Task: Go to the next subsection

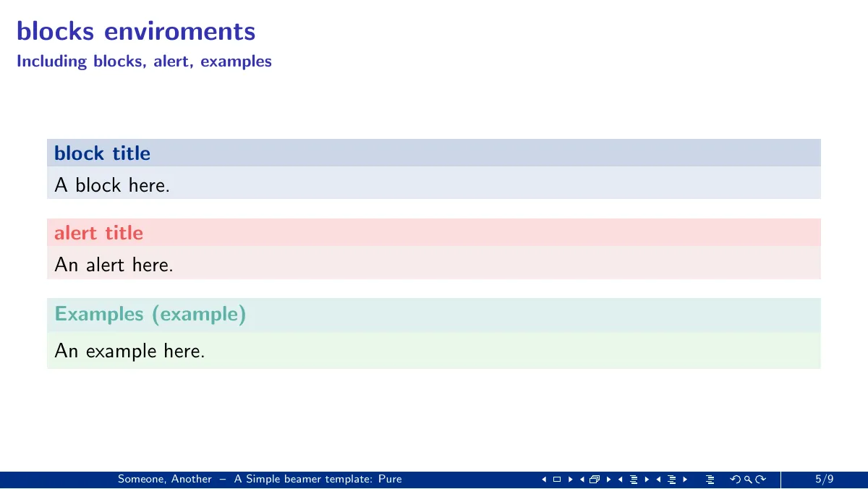Action: coord(646,480)
